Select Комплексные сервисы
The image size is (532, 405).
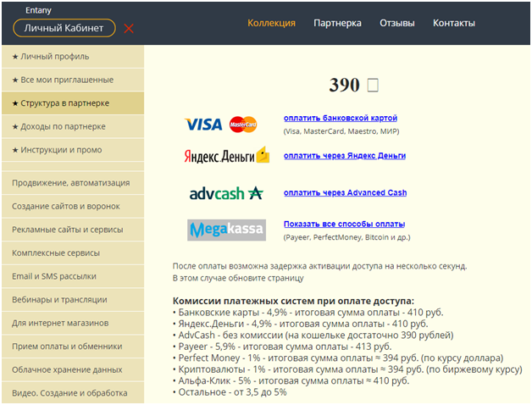[73, 253]
